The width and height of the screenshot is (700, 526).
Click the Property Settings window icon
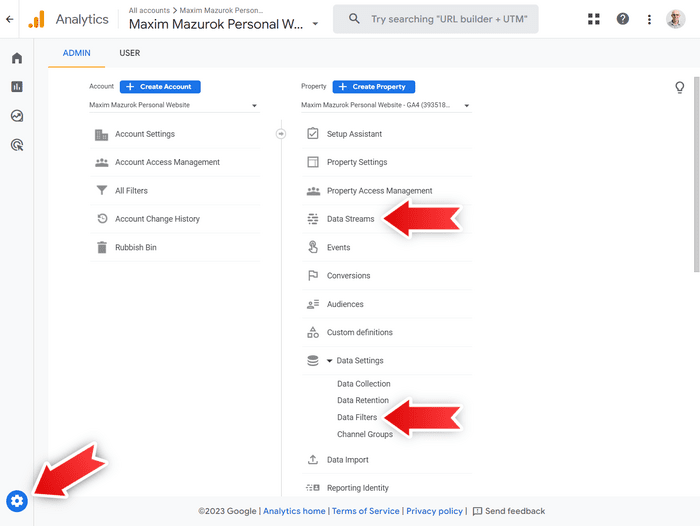pyautogui.click(x=313, y=162)
